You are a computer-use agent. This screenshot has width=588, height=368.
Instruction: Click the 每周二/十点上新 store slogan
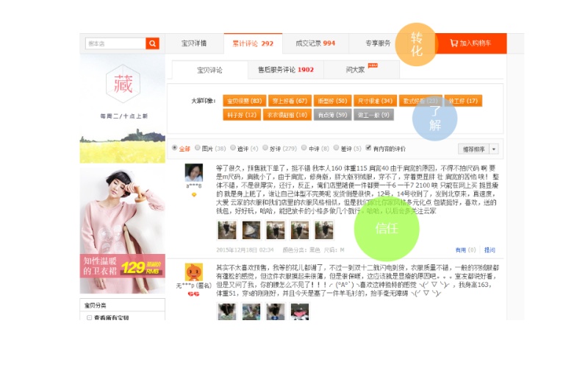pyautogui.click(x=123, y=116)
